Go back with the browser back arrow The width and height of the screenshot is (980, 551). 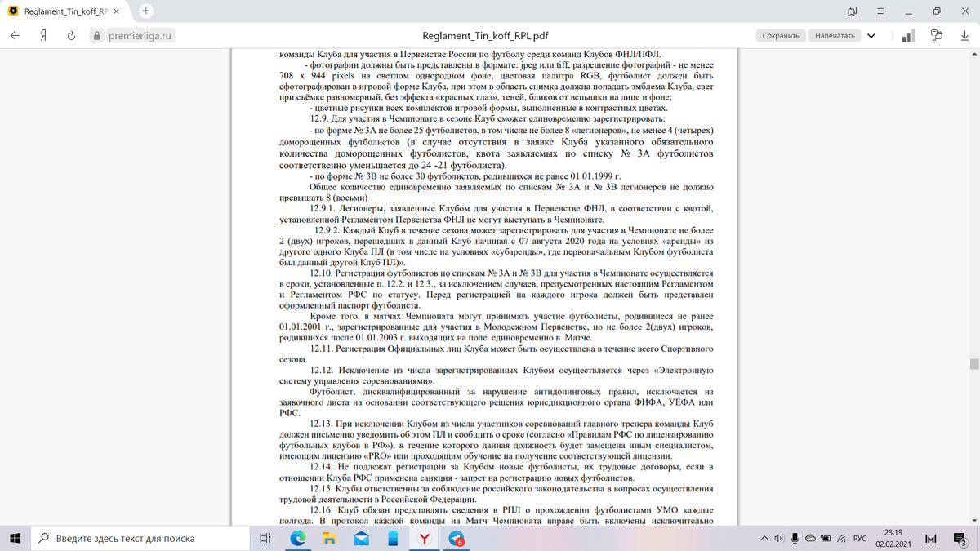(x=16, y=36)
